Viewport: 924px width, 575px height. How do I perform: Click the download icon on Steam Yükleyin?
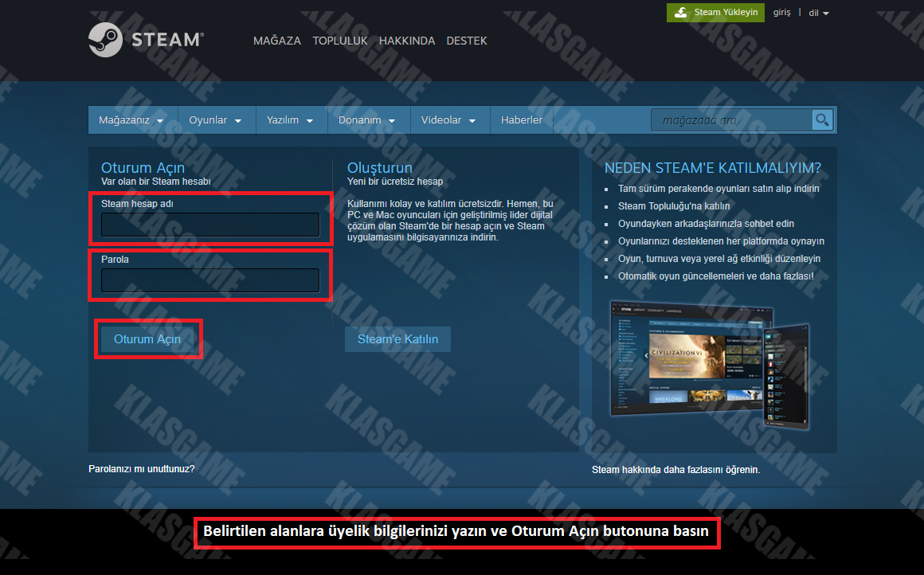(x=680, y=13)
